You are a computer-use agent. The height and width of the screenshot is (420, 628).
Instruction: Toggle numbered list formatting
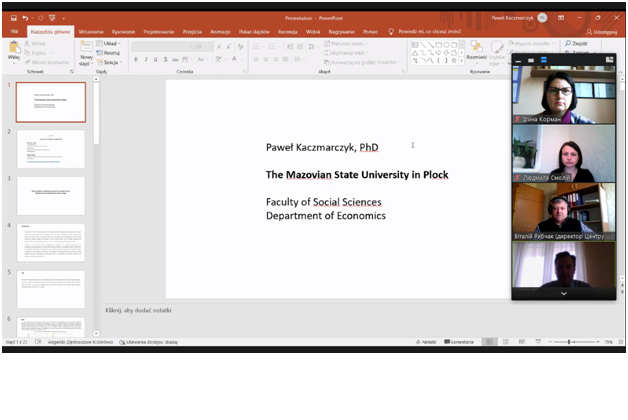274,47
